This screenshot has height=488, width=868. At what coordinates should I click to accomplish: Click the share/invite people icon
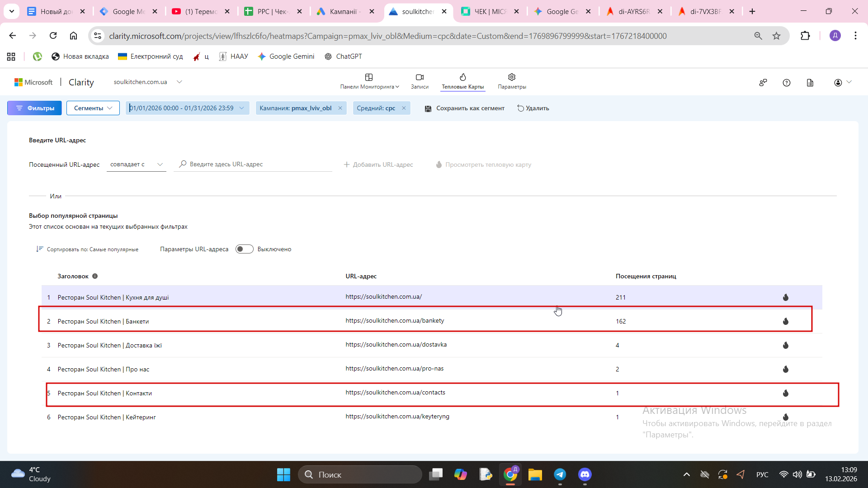pyautogui.click(x=763, y=83)
